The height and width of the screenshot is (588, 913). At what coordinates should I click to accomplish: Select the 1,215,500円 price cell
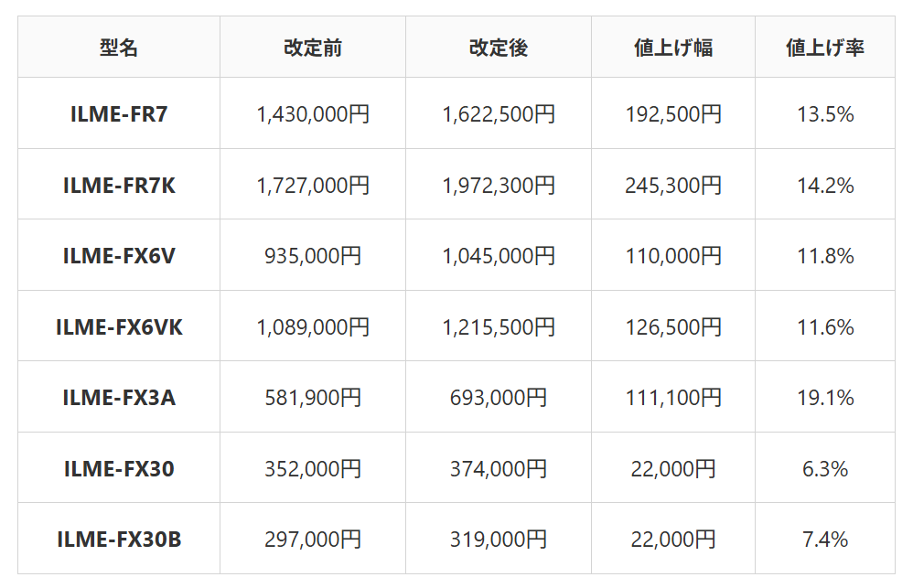pyautogui.click(x=499, y=326)
